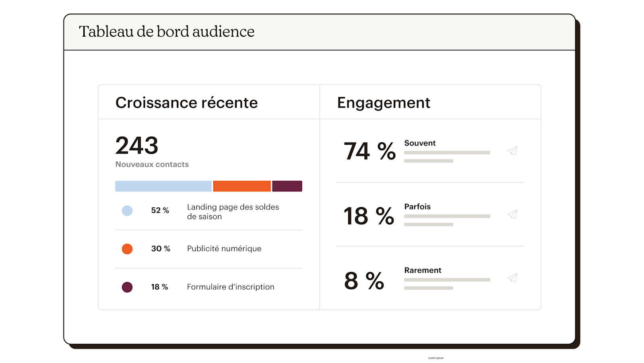Click the 8 % engagement figure

coord(364,280)
